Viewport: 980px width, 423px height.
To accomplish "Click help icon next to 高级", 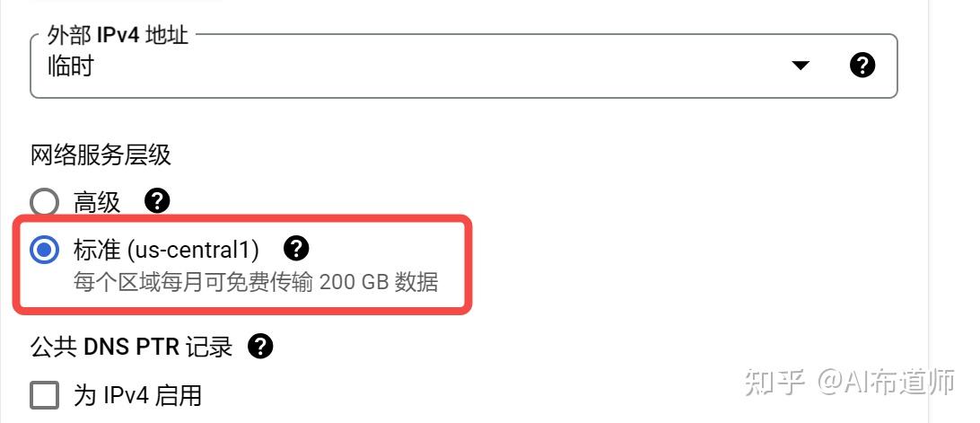I will pos(157,201).
